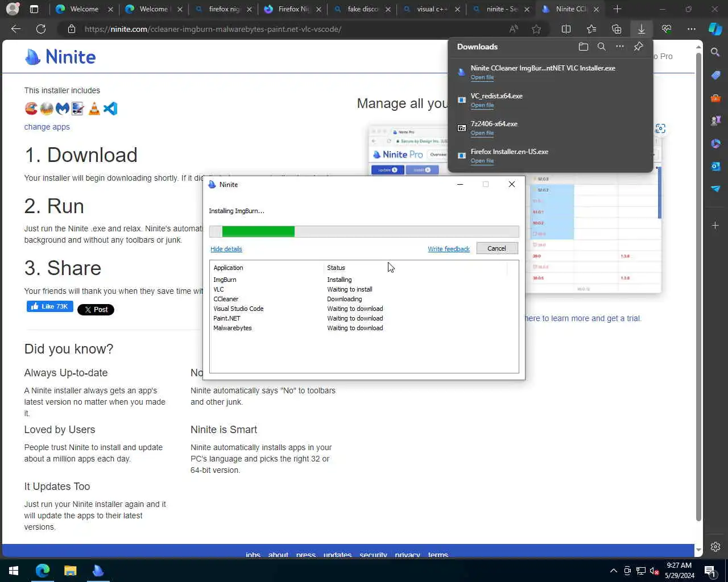Viewport: 728px width, 582px height.
Task: Open file for Ninite CCleaner installer download
Action: [x=482, y=77]
